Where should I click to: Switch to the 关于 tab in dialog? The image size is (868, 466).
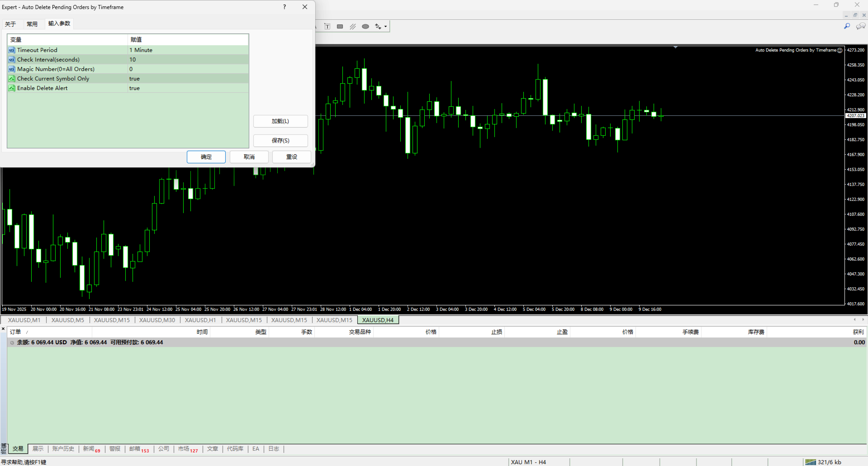[10, 24]
